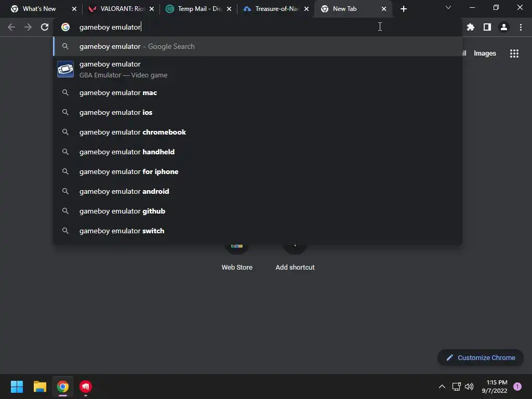The image size is (532, 399).
Task: Choose the GBA Emulator Video game suggestion
Action: (258, 69)
